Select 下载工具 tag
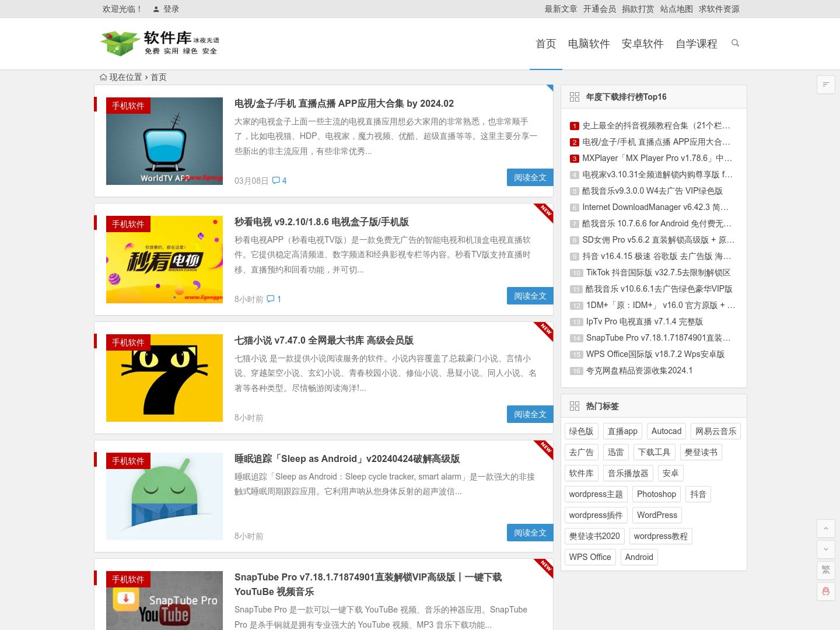The height and width of the screenshot is (630, 840). (x=654, y=452)
